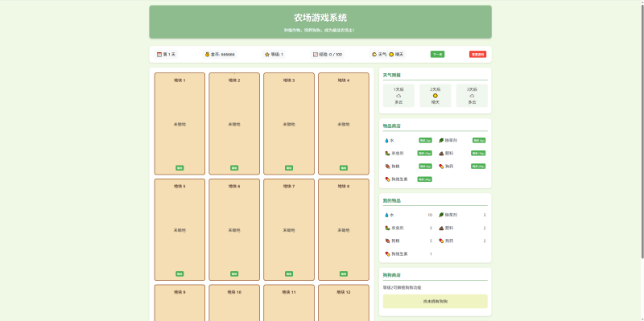This screenshot has width=644, height=321.
Task: Click the fertilizer 肥料 icon in 我的物品
Action: click(x=441, y=228)
